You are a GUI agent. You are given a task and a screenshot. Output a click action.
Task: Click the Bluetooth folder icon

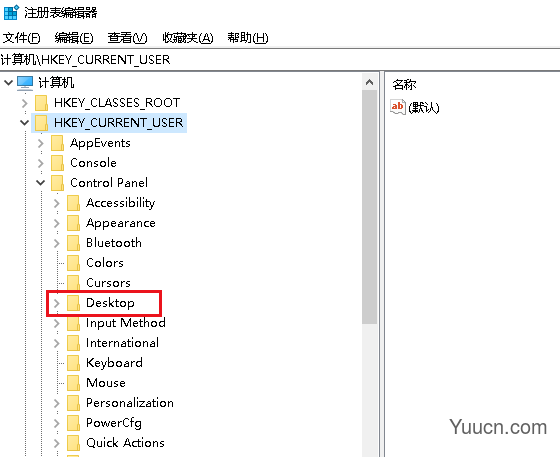click(74, 243)
